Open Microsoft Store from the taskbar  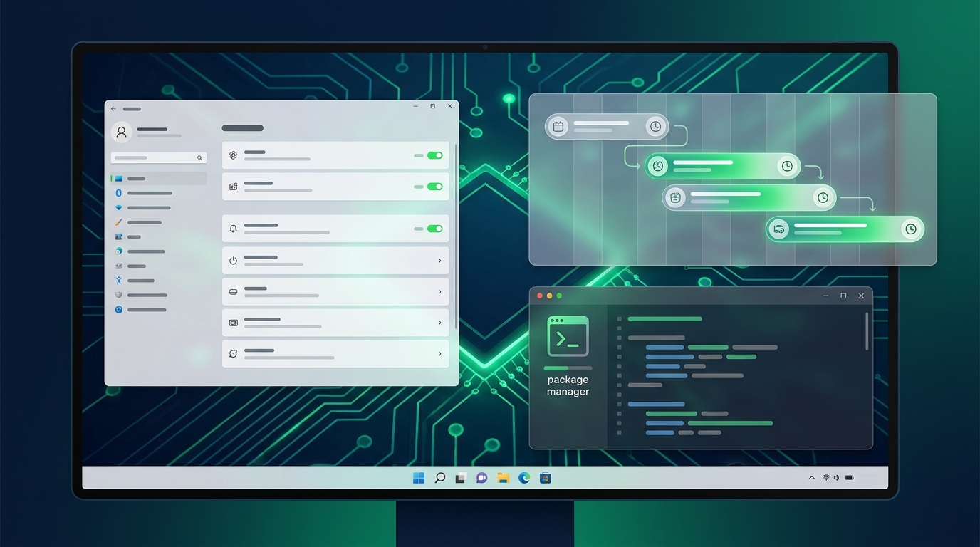tap(545, 478)
